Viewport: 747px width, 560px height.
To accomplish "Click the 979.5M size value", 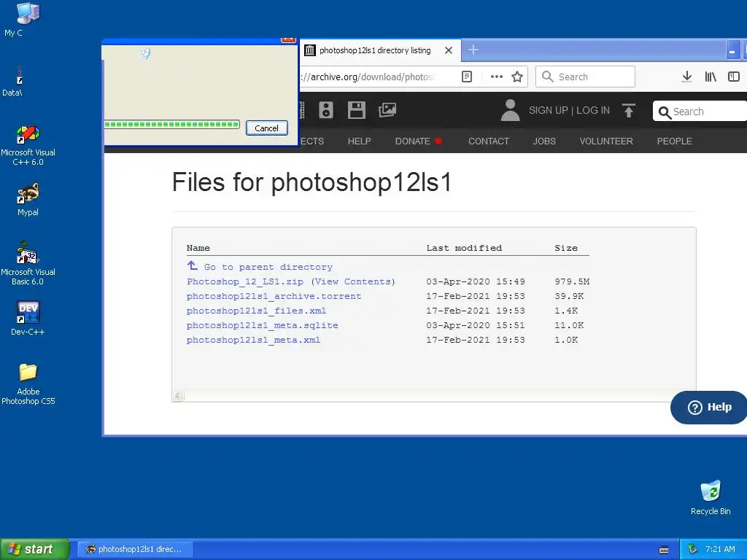I will coord(572,281).
